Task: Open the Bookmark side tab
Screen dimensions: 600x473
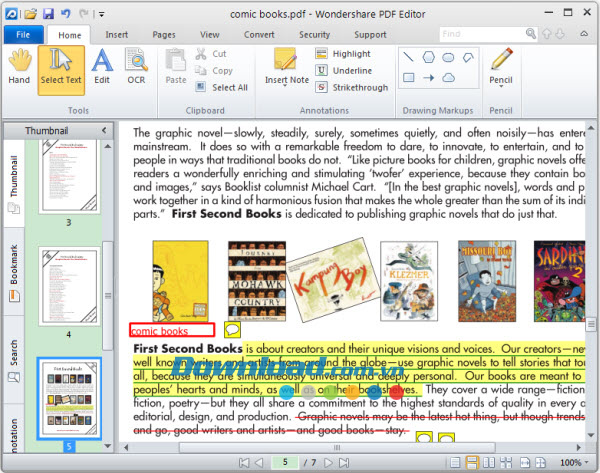Action: [x=14, y=272]
